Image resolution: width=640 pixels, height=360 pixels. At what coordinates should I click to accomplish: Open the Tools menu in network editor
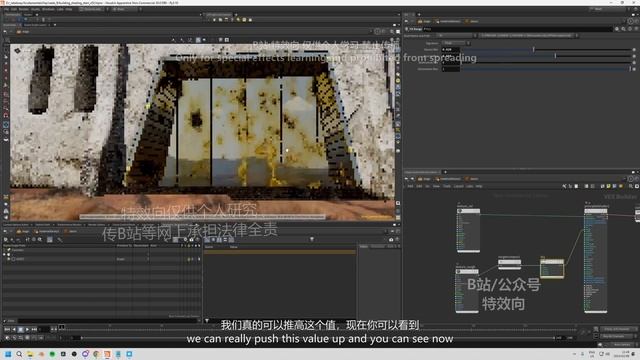click(447, 186)
